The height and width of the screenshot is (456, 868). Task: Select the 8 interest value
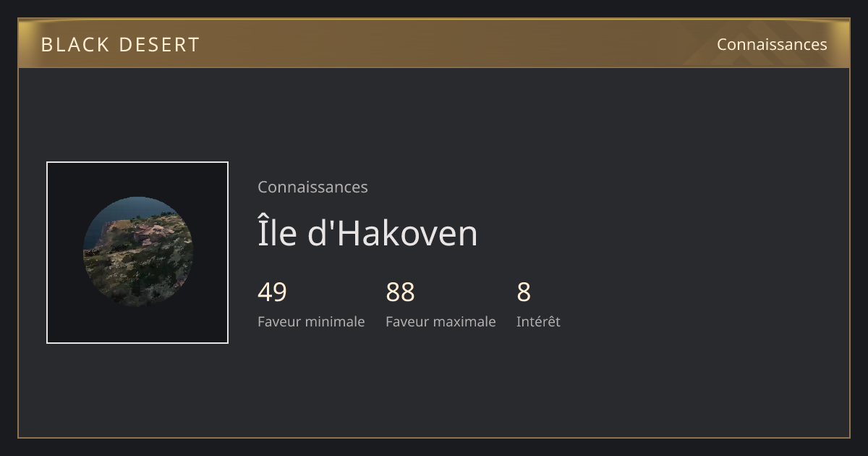coord(524,292)
